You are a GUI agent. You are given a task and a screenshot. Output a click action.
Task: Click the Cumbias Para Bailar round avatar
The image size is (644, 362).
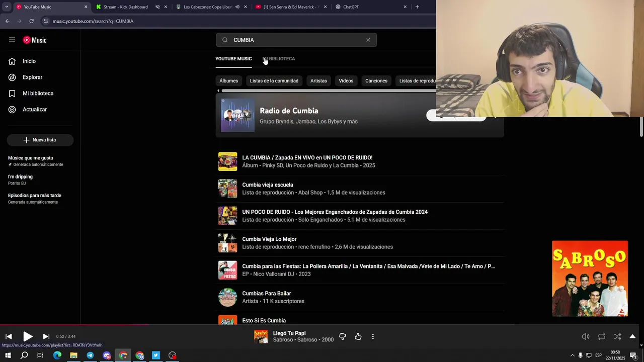click(x=227, y=298)
